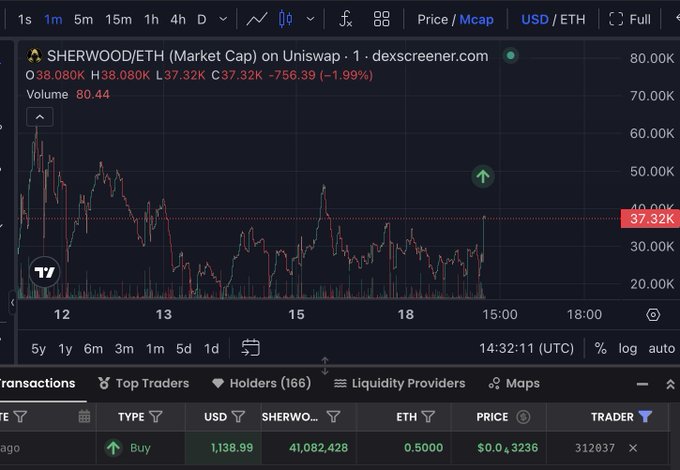Collapse the left sidebar arrow handle
680x470 pixels.
[12, 303]
